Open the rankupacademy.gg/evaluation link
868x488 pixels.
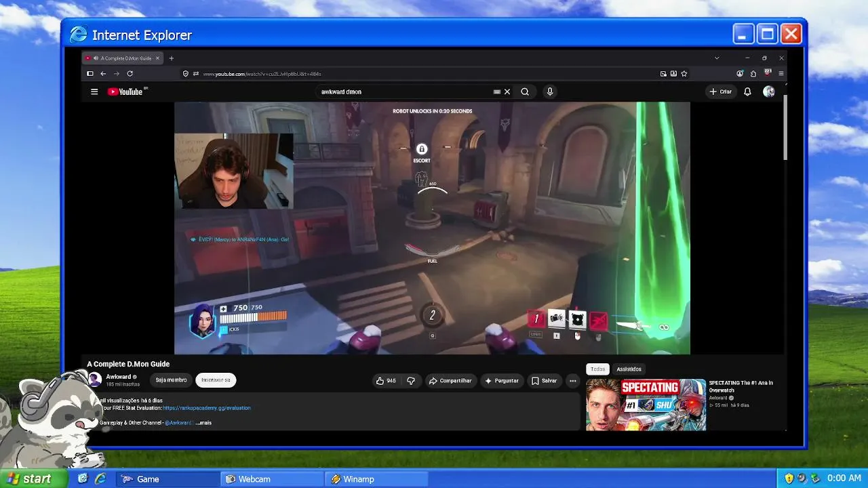[207, 408]
